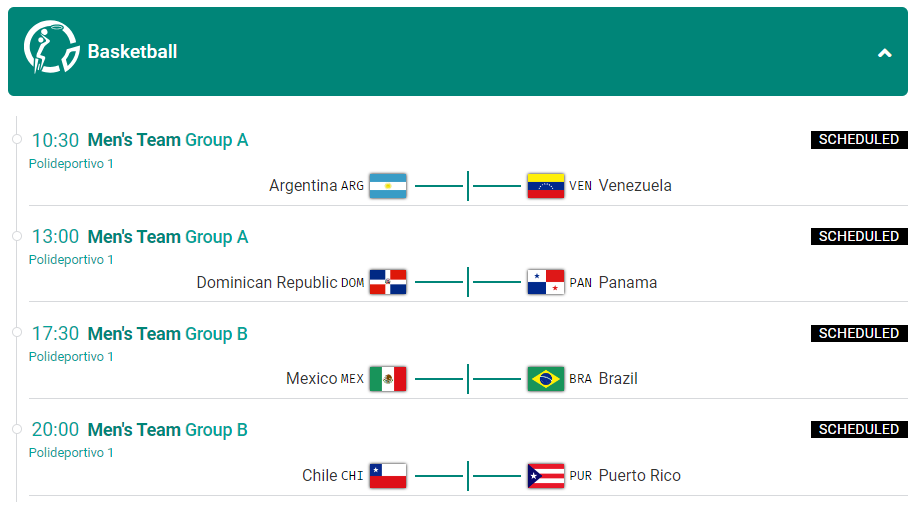
Task: Click the Basketball header title
Action: (132, 51)
